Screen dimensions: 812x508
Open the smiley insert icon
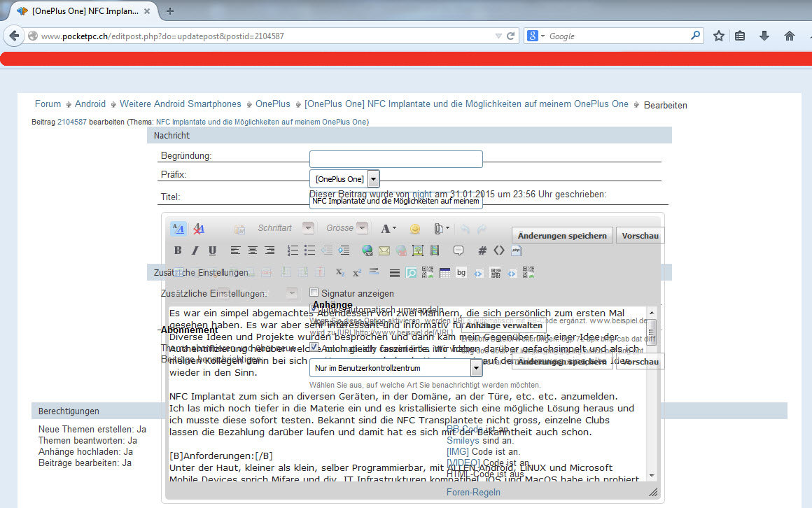click(x=415, y=228)
